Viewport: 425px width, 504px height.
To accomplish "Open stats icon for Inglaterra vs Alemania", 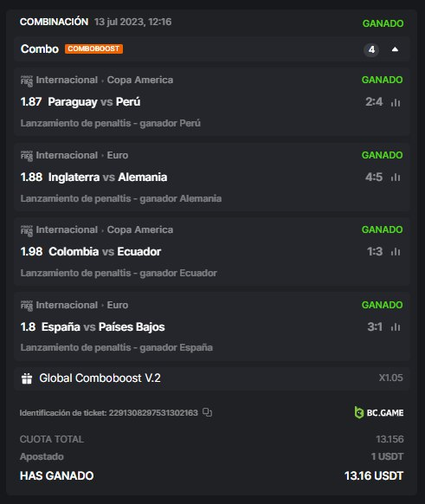I will (x=396, y=178).
